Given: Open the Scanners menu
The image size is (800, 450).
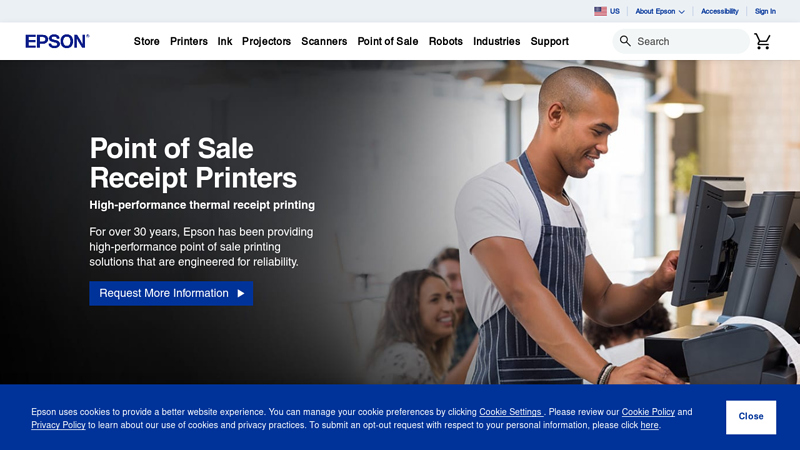Looking at the screenshot, I should (x=324, y=41).
